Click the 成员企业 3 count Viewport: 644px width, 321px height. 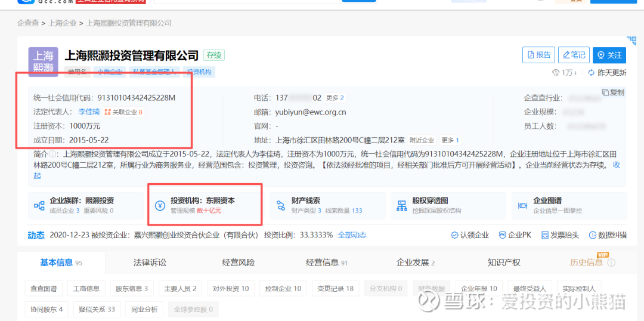pos(78,211)
